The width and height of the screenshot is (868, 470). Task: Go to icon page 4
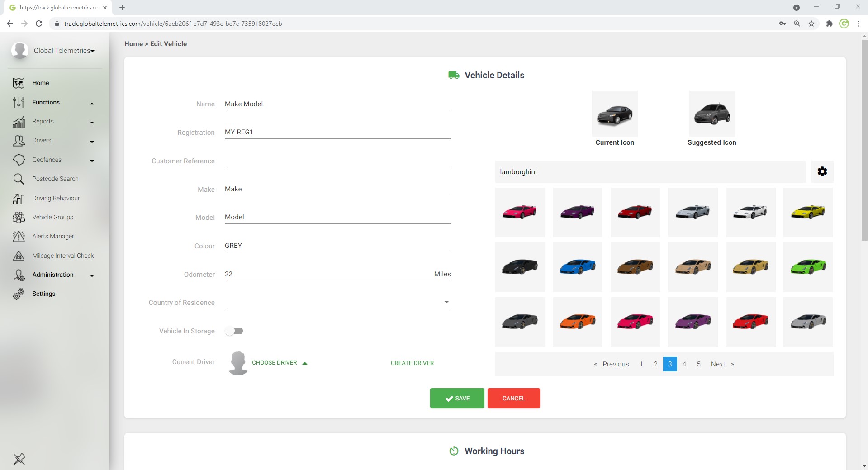[x=684, y=364]
